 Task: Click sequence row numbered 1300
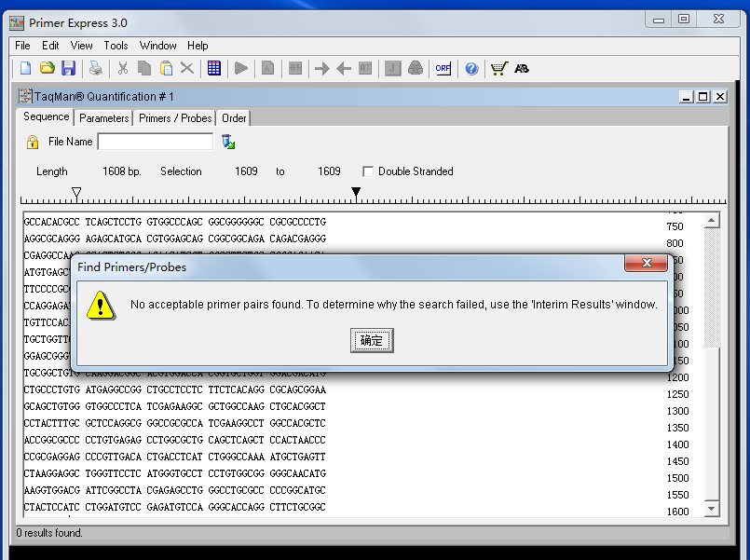coord(174,406)
